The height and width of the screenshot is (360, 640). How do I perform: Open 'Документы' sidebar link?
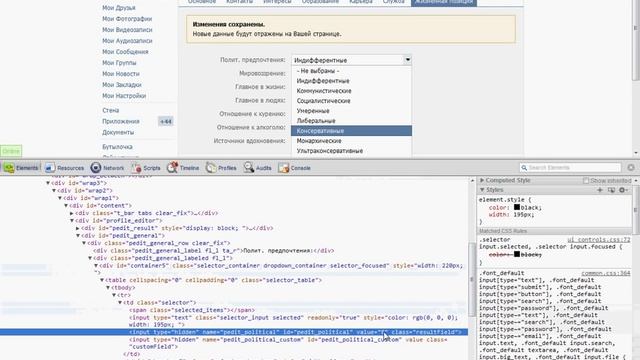point(118,132)
